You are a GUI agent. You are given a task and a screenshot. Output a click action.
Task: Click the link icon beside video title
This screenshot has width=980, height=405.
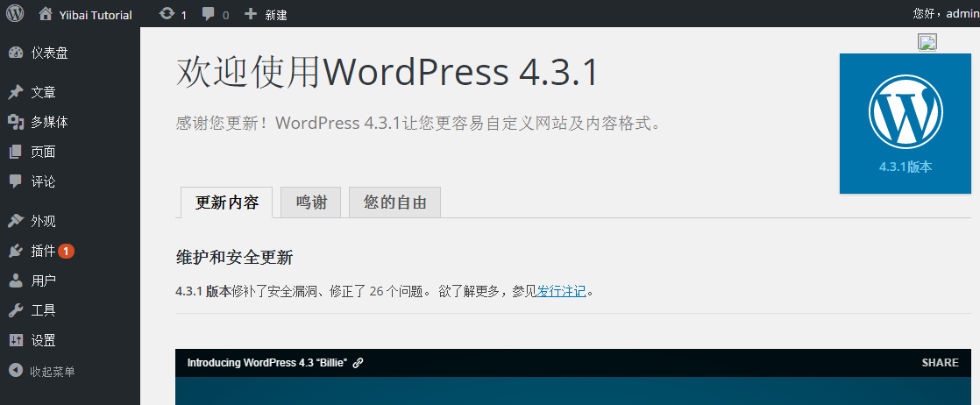(359, 363)
